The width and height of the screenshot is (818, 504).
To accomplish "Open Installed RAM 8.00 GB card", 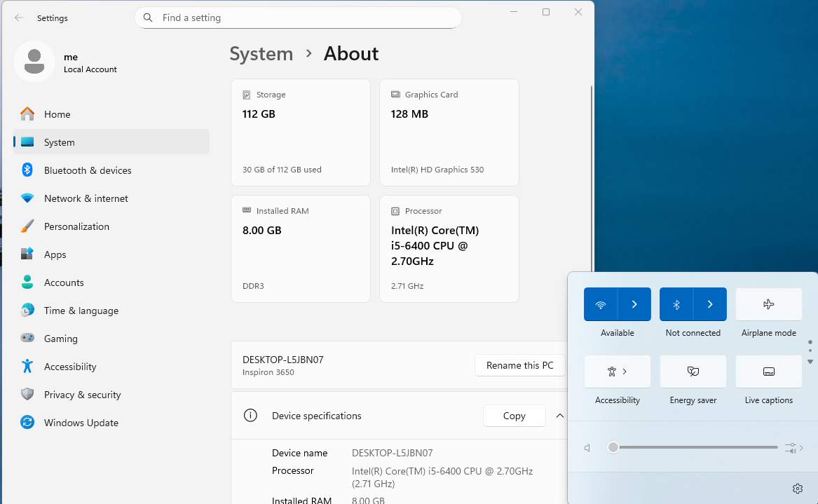I will 301,249.
